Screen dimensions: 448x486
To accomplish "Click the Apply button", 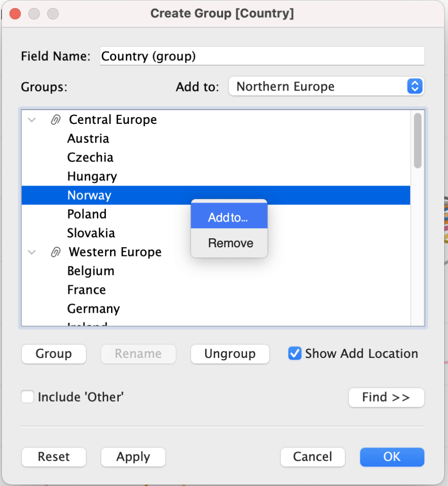I will point(133,457).
